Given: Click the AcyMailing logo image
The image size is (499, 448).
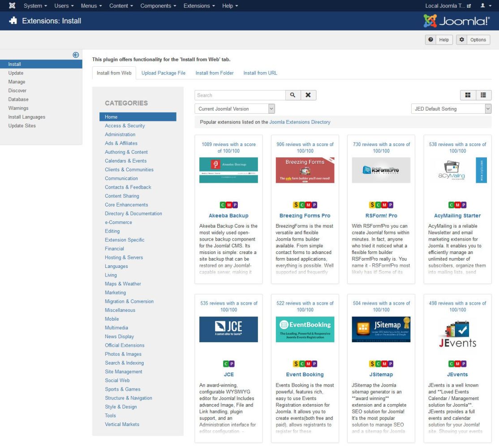Looking at the screenshot, I should (457, 170).
